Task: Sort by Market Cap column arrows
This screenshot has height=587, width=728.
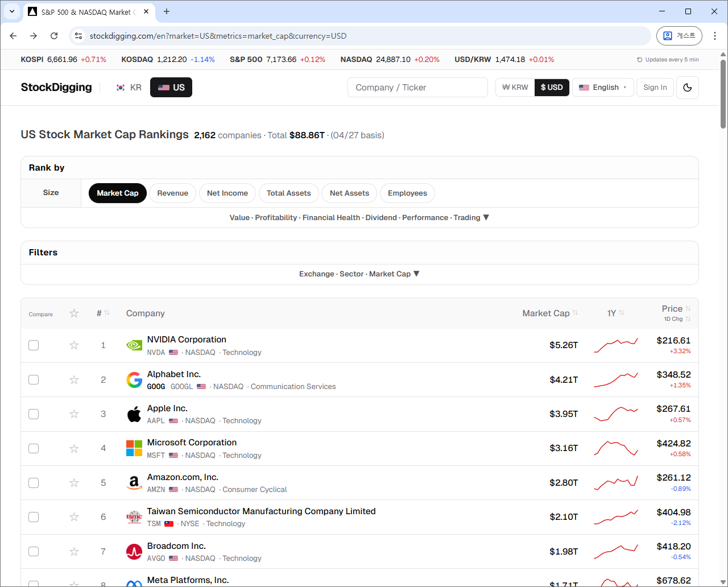Action: point(575,313)
